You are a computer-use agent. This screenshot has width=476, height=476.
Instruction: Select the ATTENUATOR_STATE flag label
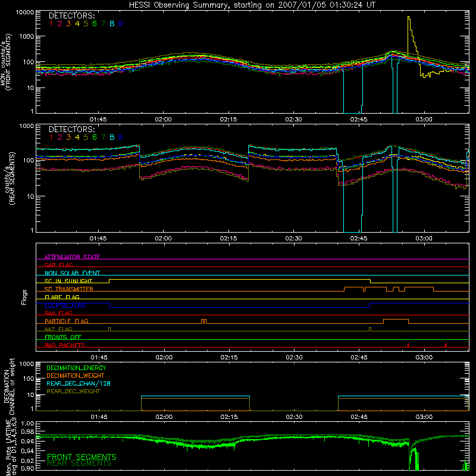(x=72, y=257)
